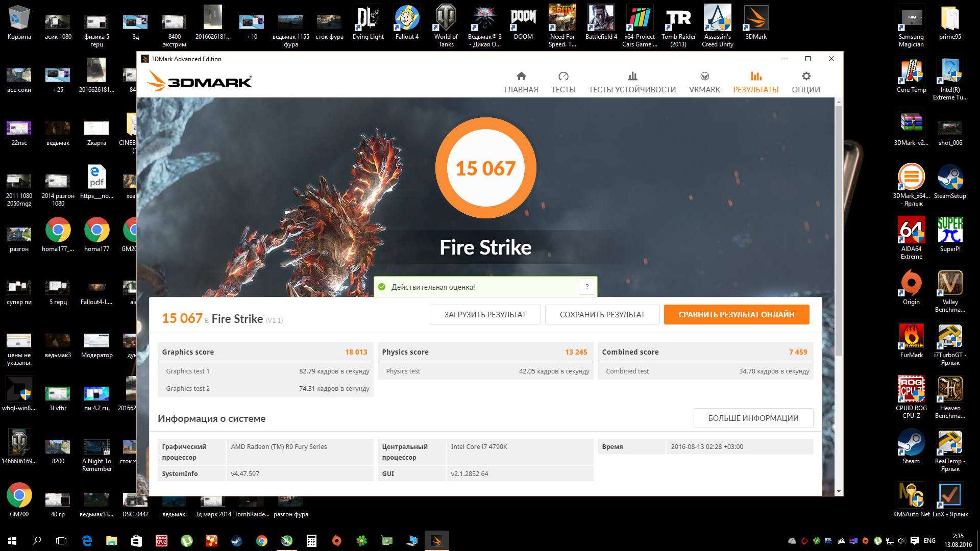Click ЗАГРУЗИТЬ РЕЗУЛЬТАТ button
Viewport: 980px width, 551px height.
pos(485,315)
